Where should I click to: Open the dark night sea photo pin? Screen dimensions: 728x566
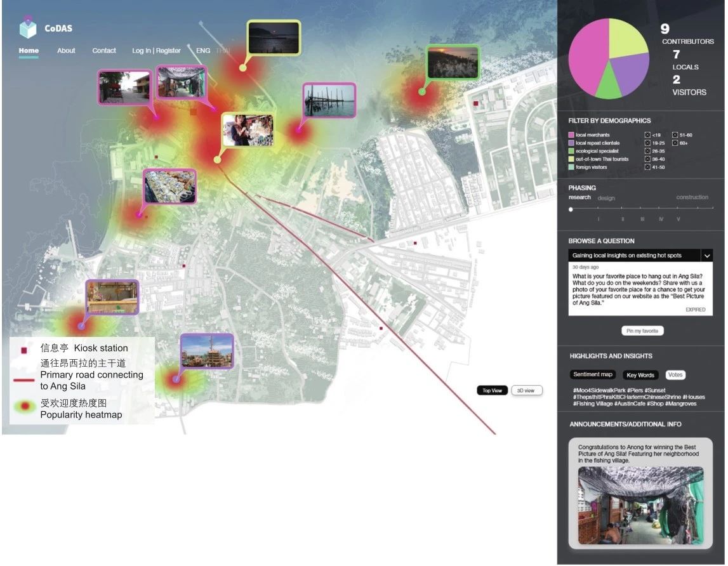click(274, 37)
